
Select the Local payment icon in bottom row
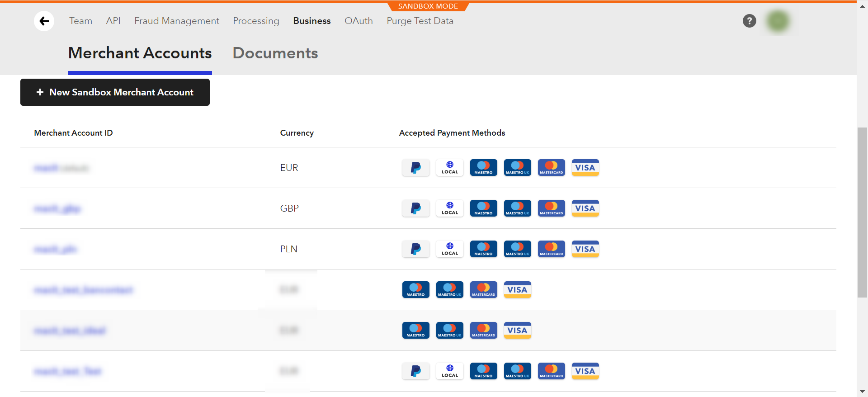point(450,371)
